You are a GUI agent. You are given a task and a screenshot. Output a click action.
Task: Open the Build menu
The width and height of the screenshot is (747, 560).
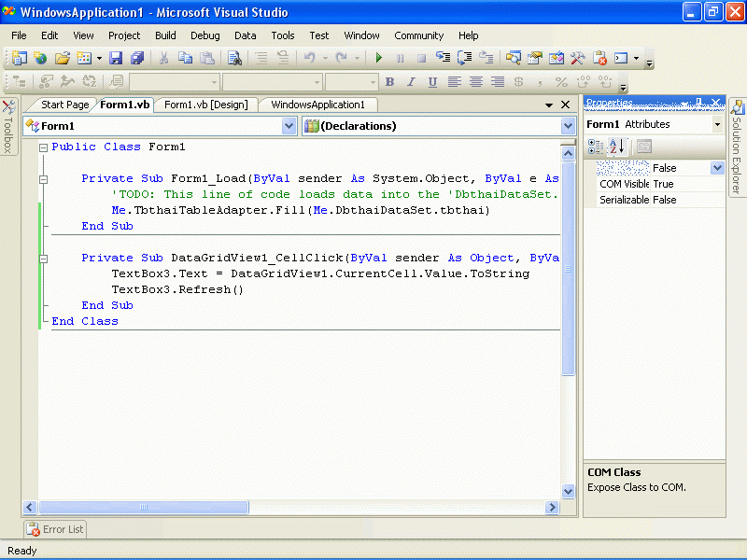[x=165, y=35]
